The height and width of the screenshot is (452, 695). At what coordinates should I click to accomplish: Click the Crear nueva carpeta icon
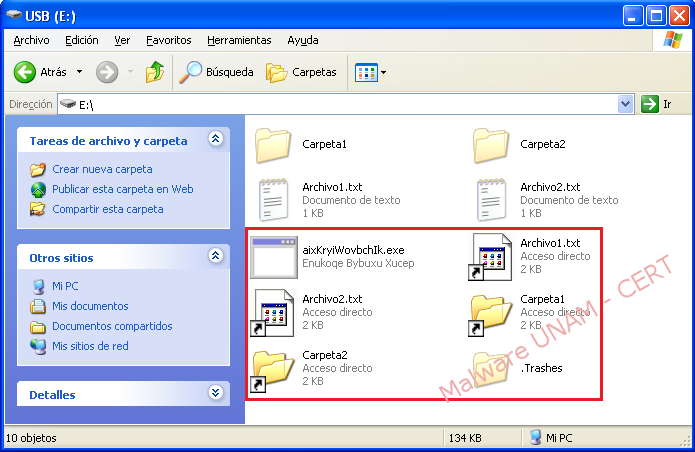coord(38,169)
